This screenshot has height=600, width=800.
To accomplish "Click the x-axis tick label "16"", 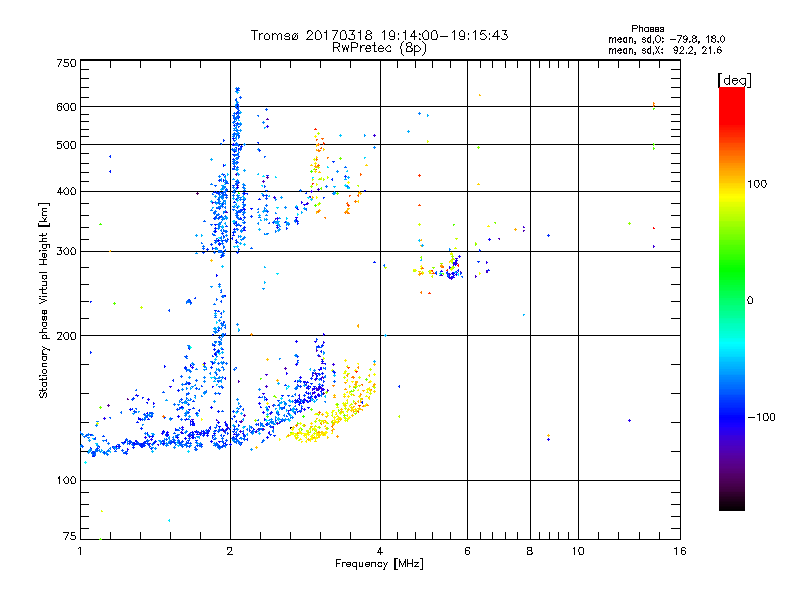I will 680,551.
